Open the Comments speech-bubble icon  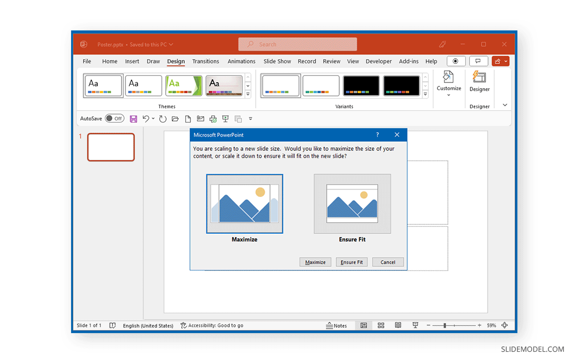479,61
